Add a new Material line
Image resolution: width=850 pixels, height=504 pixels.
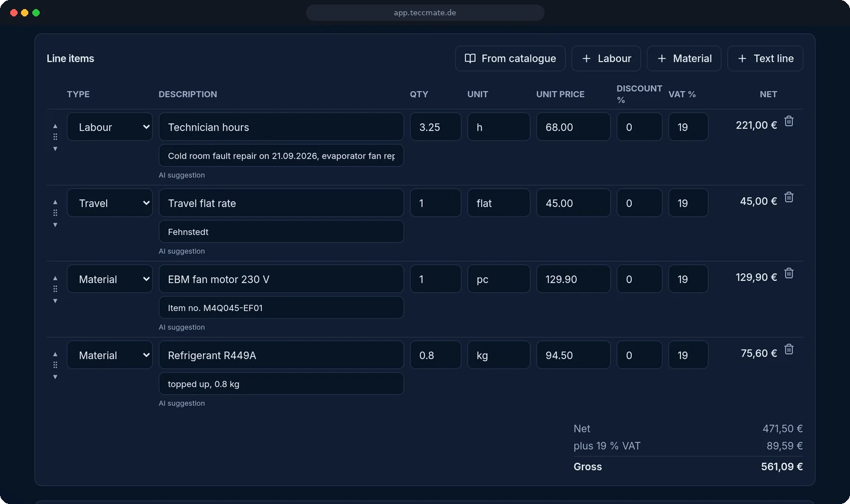coord(684,58)
